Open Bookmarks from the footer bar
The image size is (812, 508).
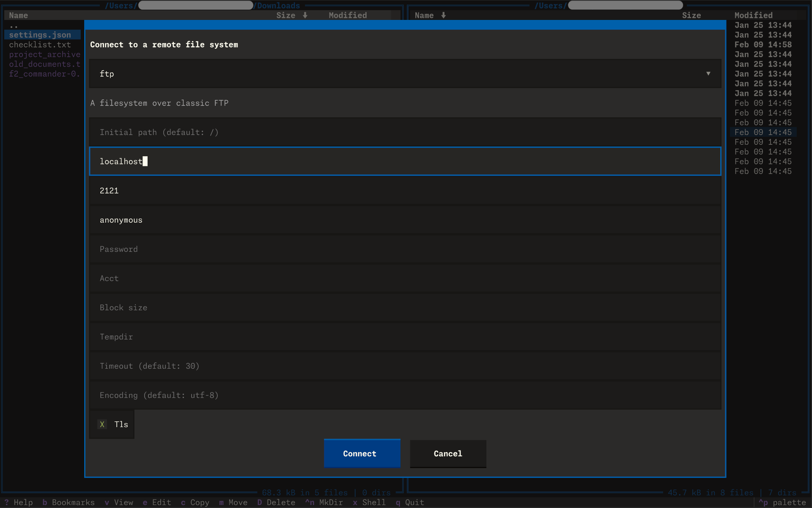69,502
